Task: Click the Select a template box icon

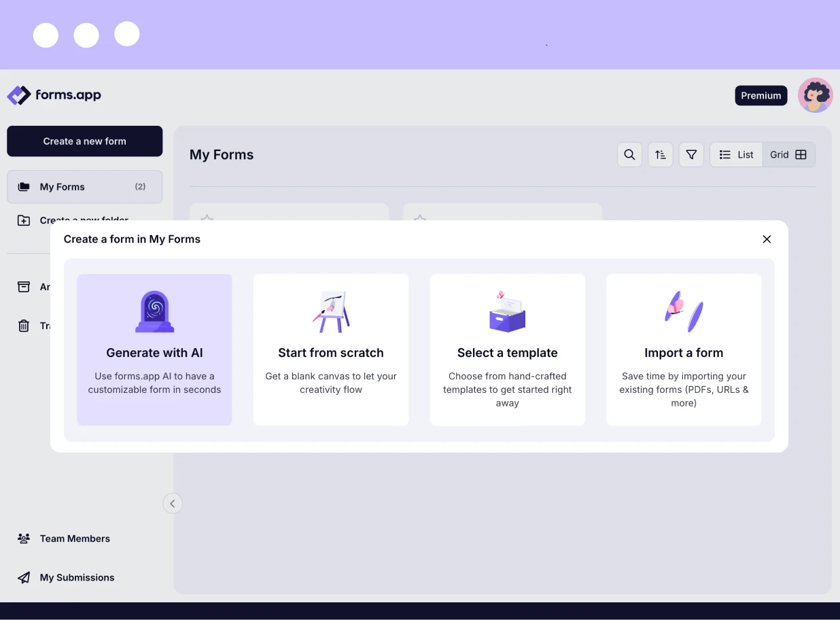Action: pyautogui.click(x=507, y=312)
